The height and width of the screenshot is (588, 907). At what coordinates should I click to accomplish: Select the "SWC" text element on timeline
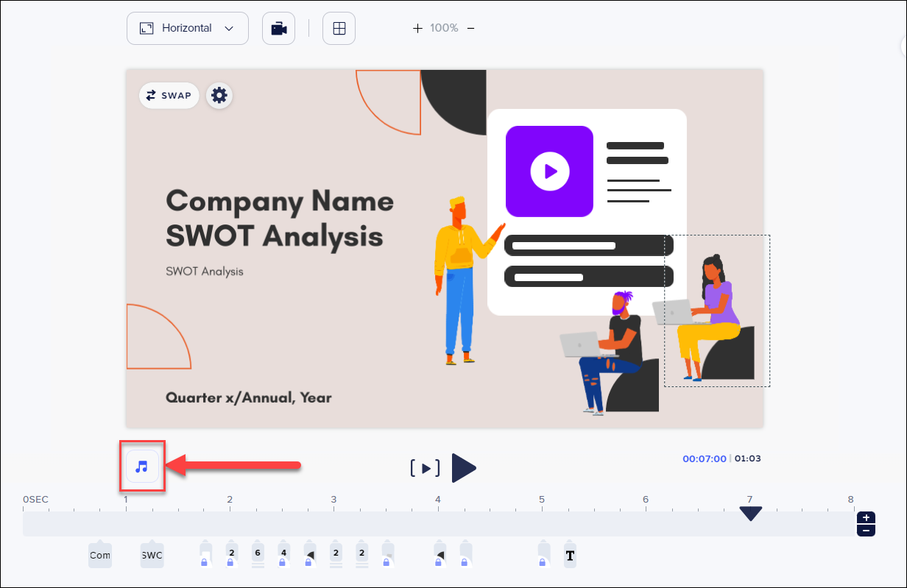[152, 556]
